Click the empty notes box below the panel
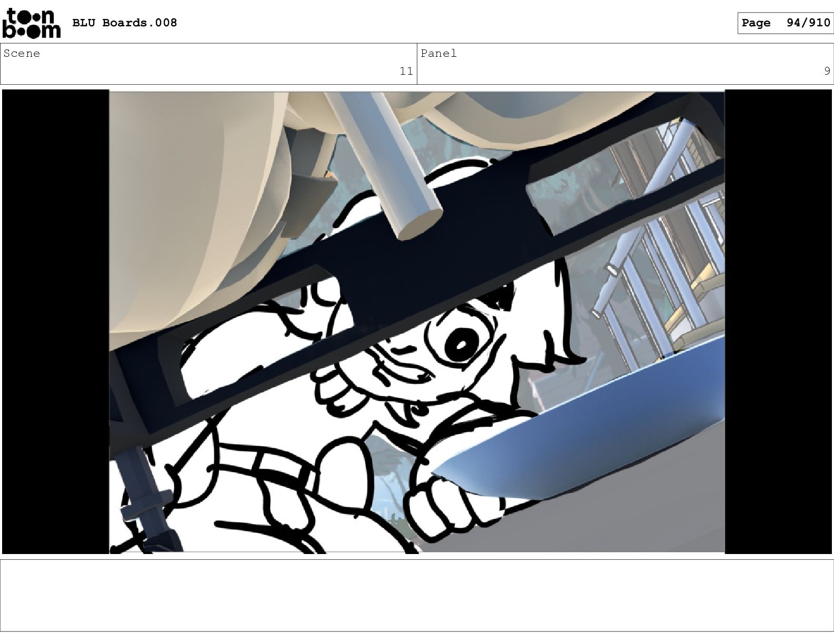This screenshot has width=834, height=644. 417,596
